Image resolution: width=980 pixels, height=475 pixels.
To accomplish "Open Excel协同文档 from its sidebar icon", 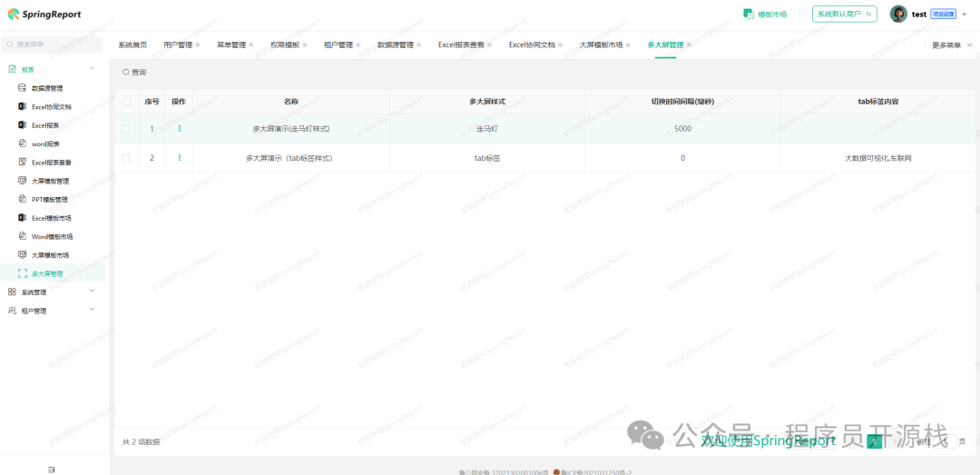I will pyautogui.click(x=22, y=107).
